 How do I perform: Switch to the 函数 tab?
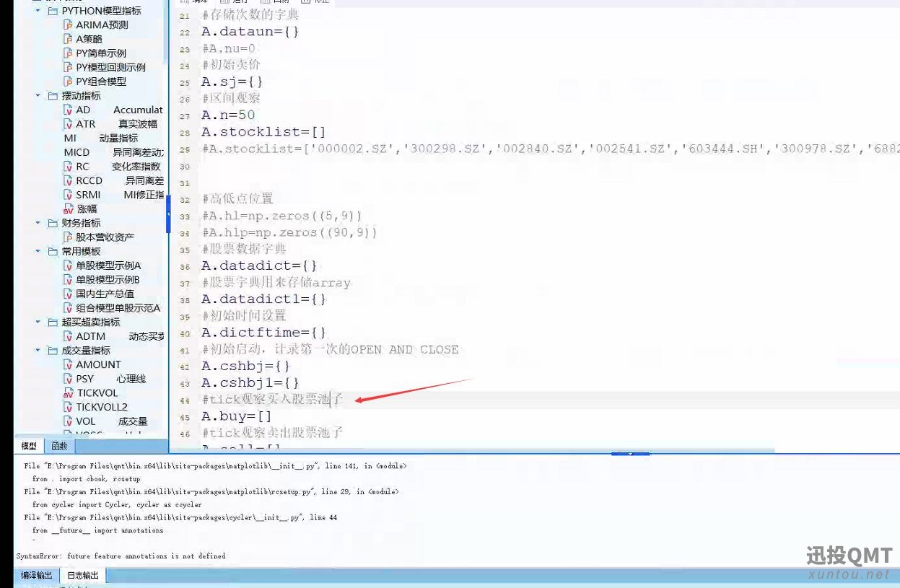(59, 446)
